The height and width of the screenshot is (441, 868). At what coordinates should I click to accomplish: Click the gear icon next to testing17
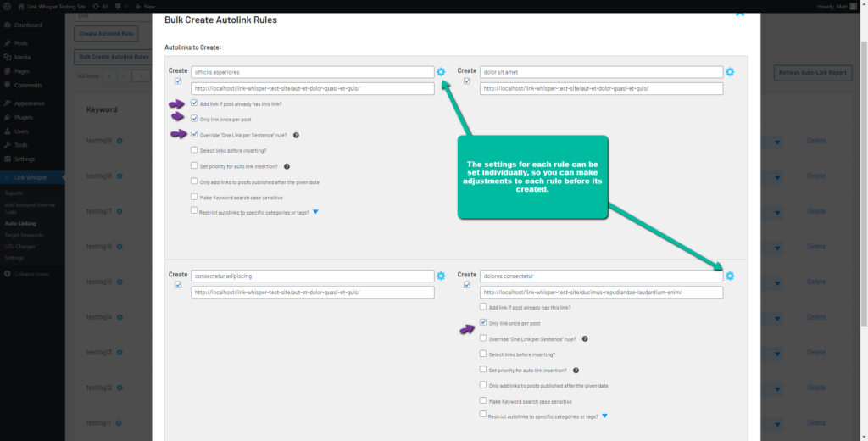click(120, 211)
